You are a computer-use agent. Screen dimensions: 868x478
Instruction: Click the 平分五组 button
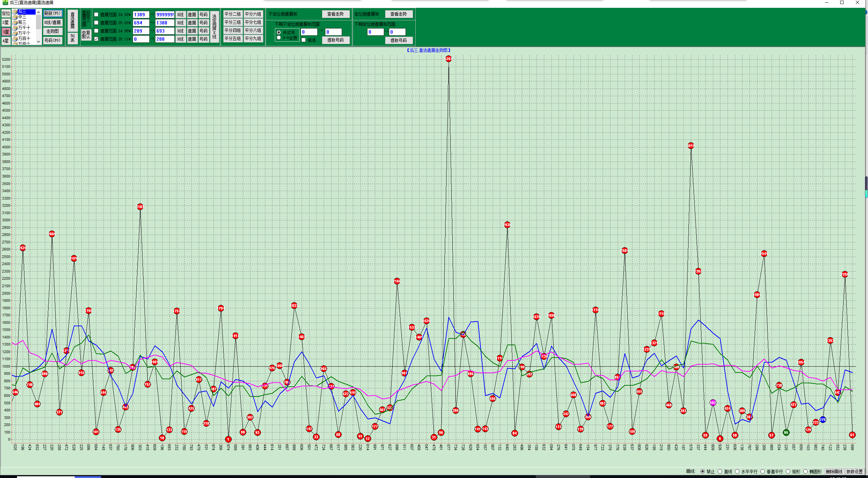232,39
